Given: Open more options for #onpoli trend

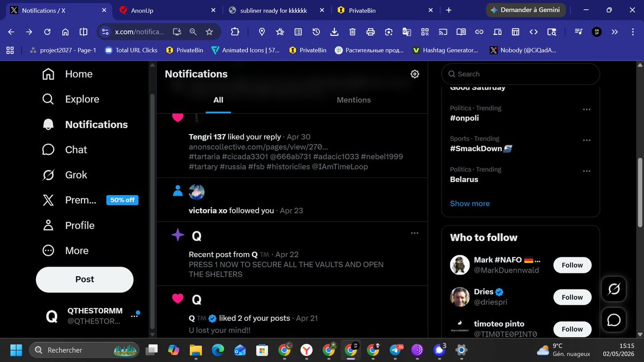Looking at the screenshot, I should point(587,109).
